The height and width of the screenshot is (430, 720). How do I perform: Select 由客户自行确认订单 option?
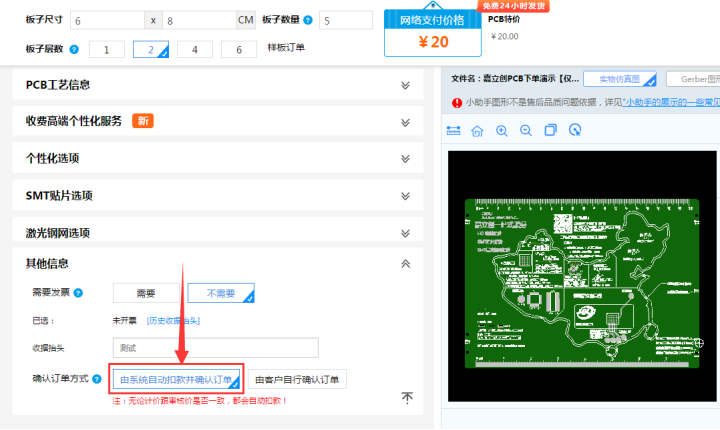[297, 379]
